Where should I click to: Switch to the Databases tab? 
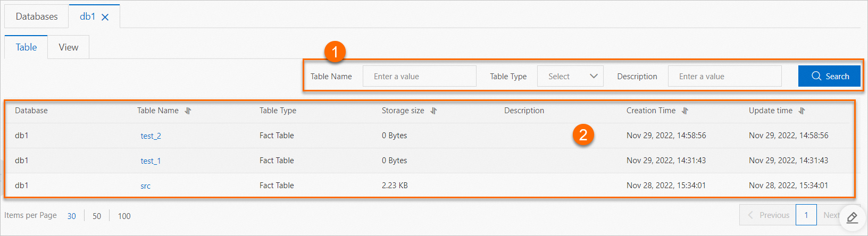point(37,16)
